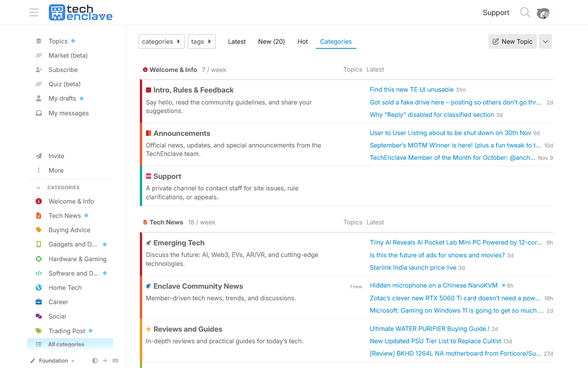Screen dimensions: 588x368
Task: Click the search magnifier icon
Action: (x=525, y=12)
